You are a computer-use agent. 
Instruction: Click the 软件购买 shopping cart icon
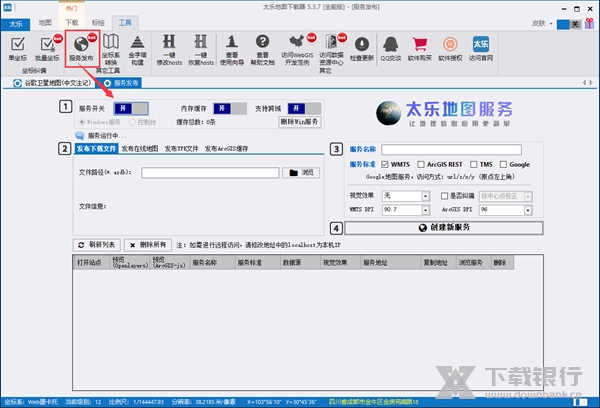(420, 48)
